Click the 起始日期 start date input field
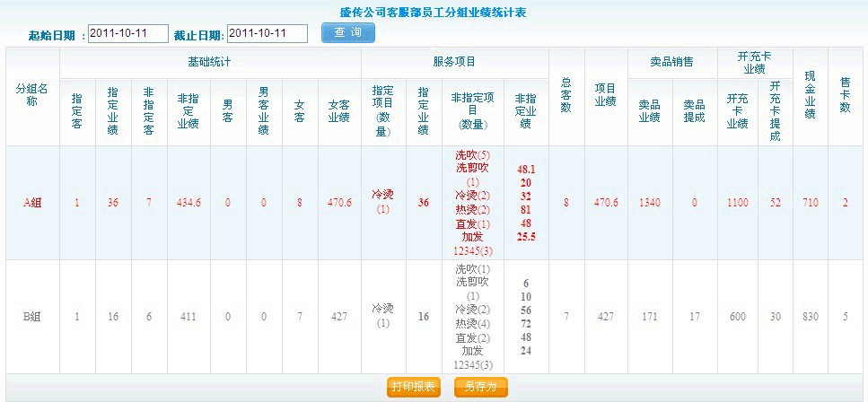The width and height of the screenshot is (868, 411). tap(128, 33)
